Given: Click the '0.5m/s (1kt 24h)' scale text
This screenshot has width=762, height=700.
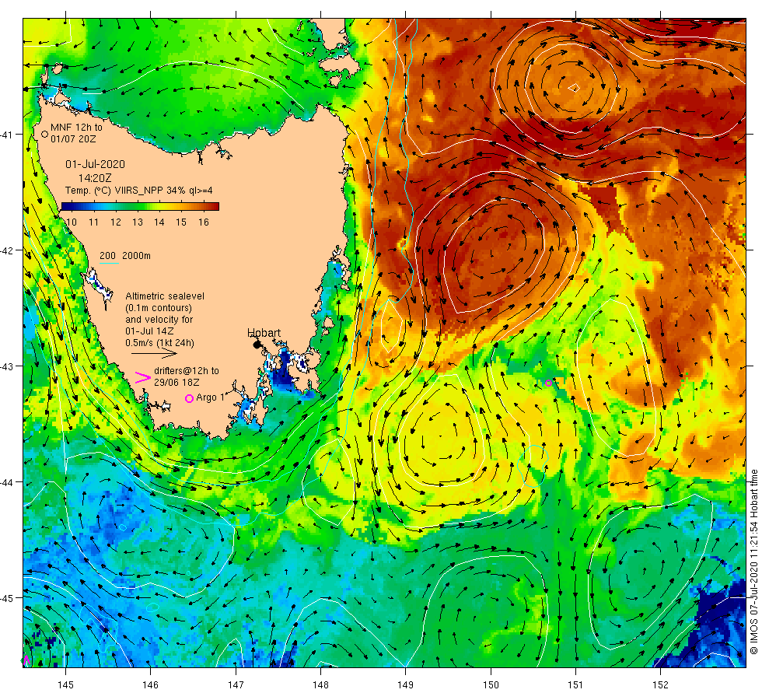Looking at the screenshot, I should pos(160,343).
